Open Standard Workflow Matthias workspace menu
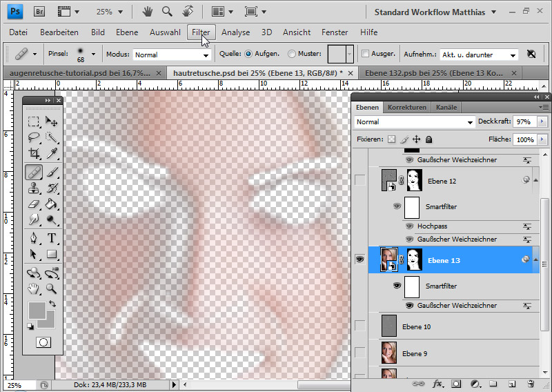The image size is (552, 392). (x=435, y=12)
